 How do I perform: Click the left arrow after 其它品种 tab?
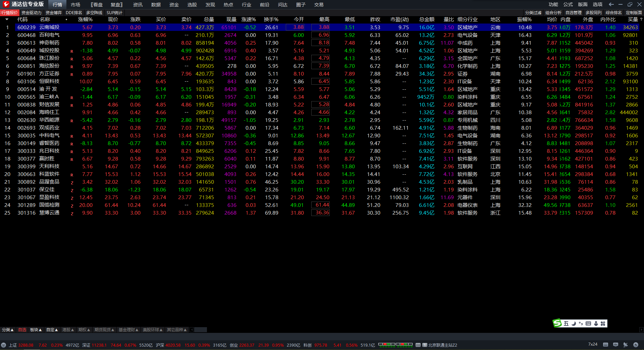pos(192,330)
